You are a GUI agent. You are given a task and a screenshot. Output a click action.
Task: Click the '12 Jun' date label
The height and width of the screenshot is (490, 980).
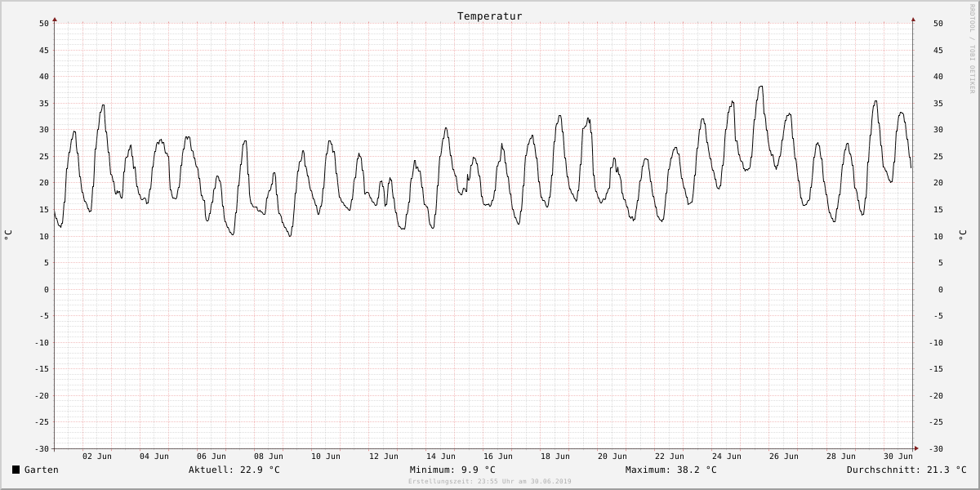[x=384, y=456]
